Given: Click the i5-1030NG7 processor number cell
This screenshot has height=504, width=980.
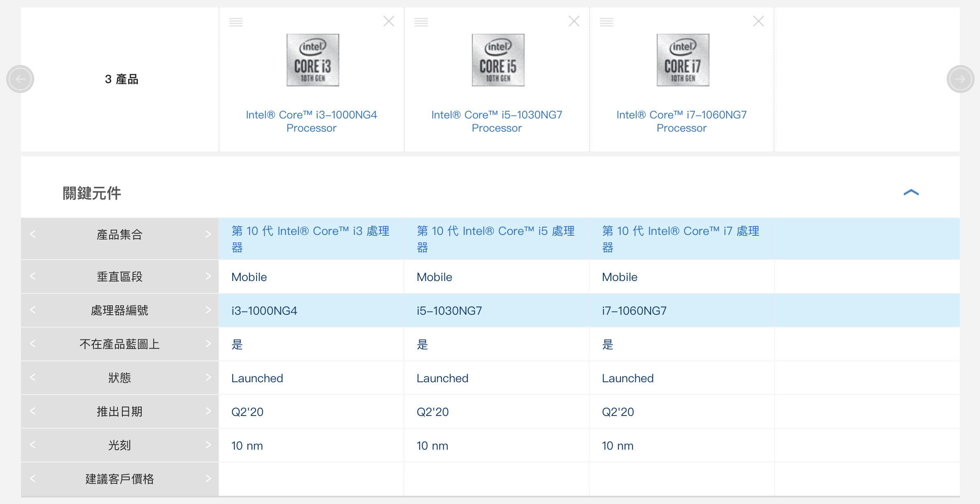Looking at the screenshot, I should pos(497,311).
